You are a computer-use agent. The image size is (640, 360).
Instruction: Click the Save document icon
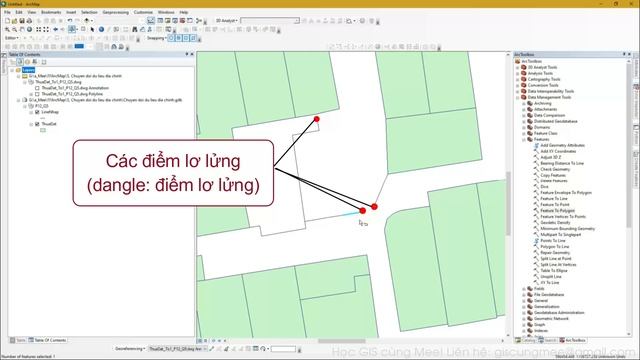coord(22,20)
